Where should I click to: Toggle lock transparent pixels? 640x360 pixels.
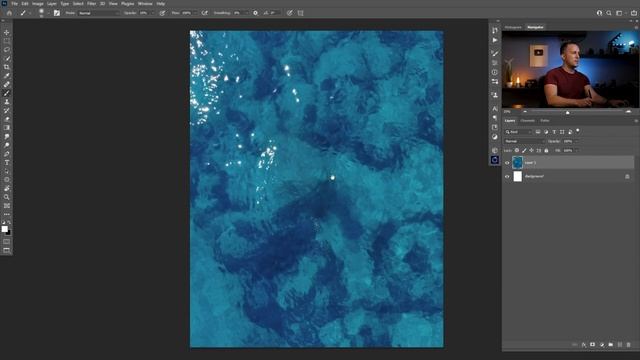coord(517,151)
